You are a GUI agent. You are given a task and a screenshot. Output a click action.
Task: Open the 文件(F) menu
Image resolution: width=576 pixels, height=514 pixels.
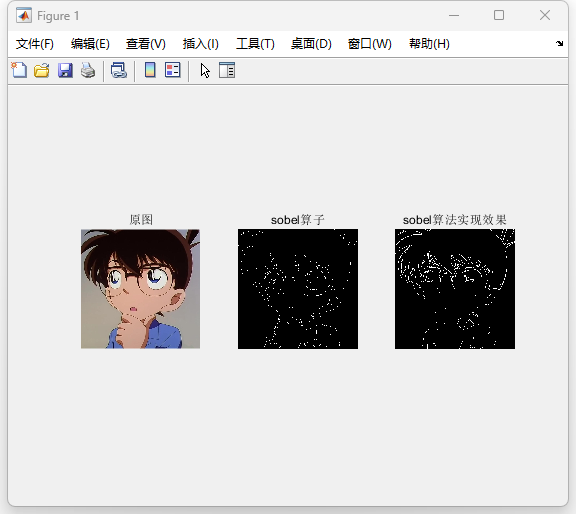(x=35, y=44)
